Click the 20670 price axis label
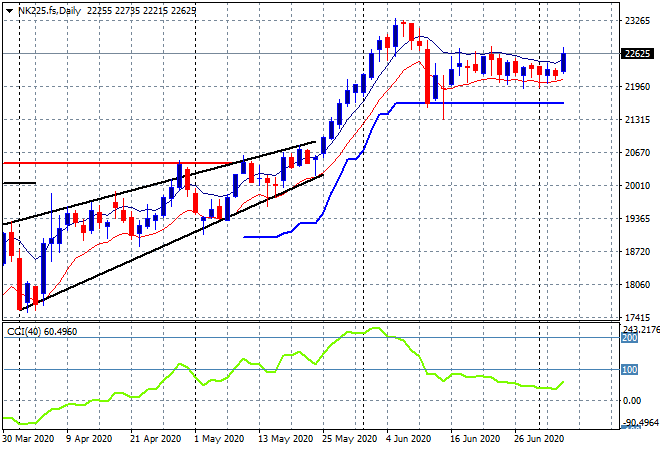 [x=637, y=153]
